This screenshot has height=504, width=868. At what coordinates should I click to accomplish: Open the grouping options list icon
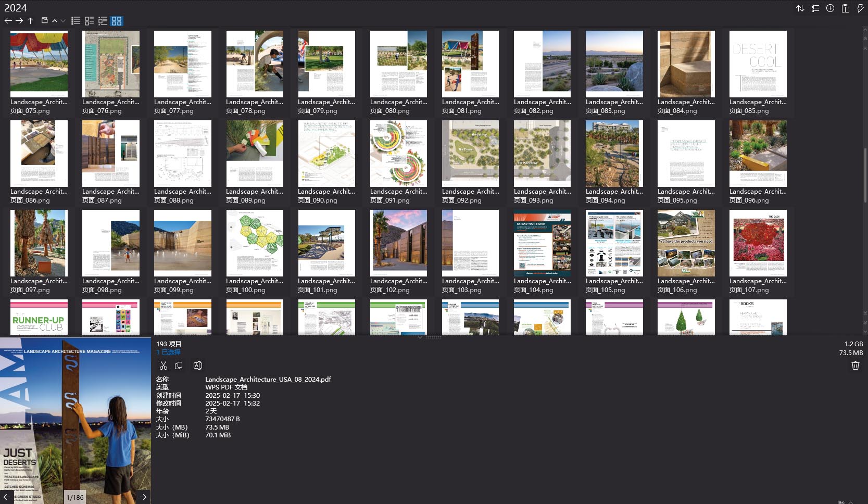pos(815,8)
